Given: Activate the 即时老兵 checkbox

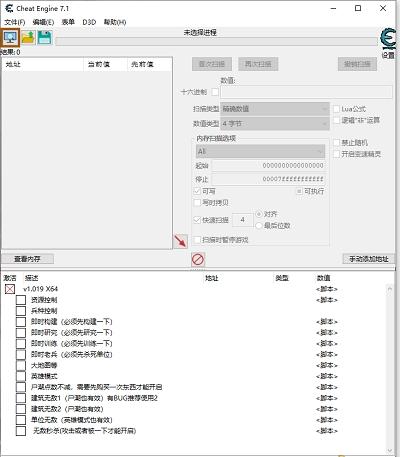Looking at the screenshot, I should coord(21,354).
